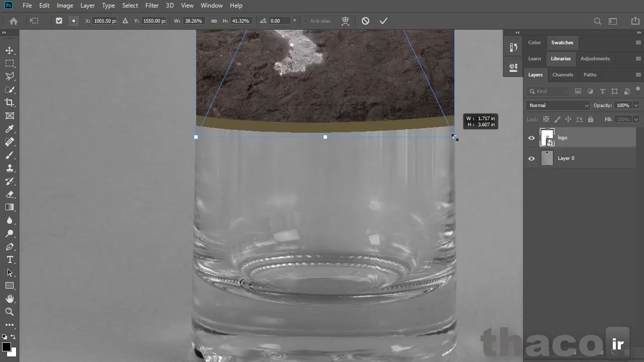Select the Spot Healing Brush tool

(10, 142)
